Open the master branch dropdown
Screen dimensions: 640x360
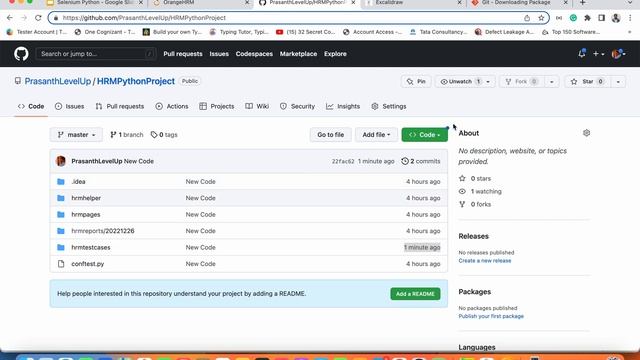(x=76, y=135)
